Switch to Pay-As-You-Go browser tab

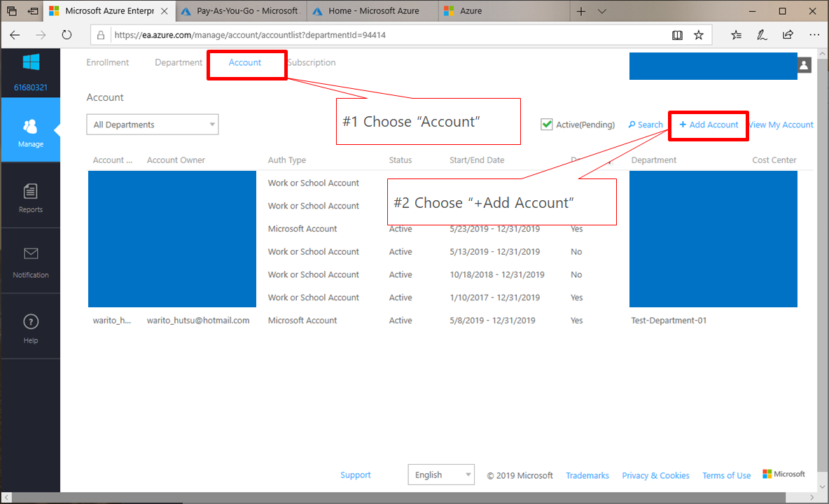pos(240,11)
